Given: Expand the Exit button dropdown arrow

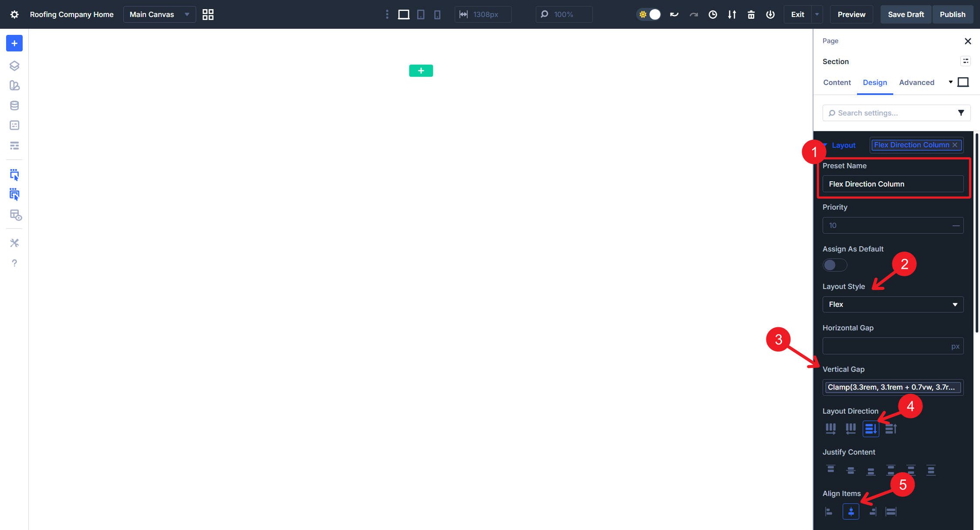Looking at the screenshot, I should [816, 14].
